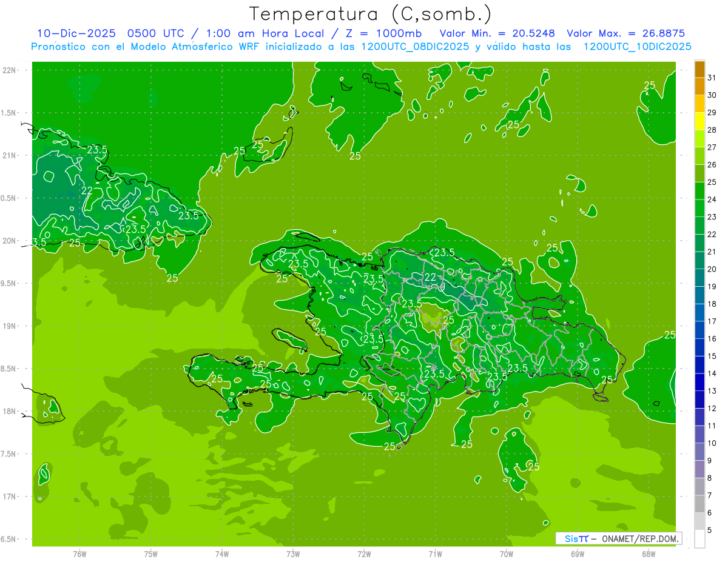Click the "Temperatura (C,somb.)" title
Image resolution: width=728 pixels, height=562 pixels.
point(370,15)
